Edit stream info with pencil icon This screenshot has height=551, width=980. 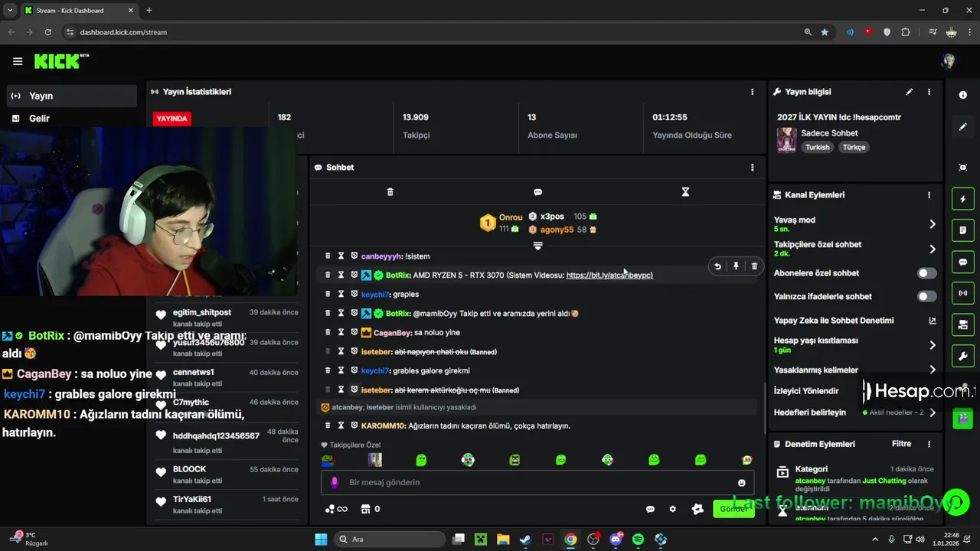(x=909, y=92)
